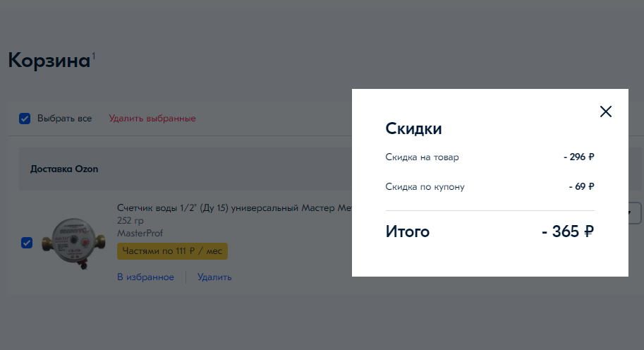Click the '- 69 ₽' coupon discount amount
Image resolution: width=644 pixels, height=350 pixels.
pyautogui.click(x=581, y=187)
